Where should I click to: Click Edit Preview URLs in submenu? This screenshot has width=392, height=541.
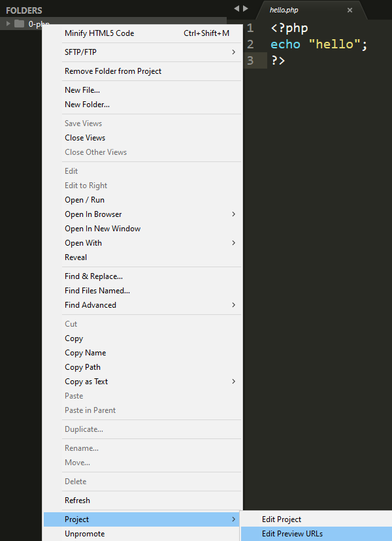[292, 534]
